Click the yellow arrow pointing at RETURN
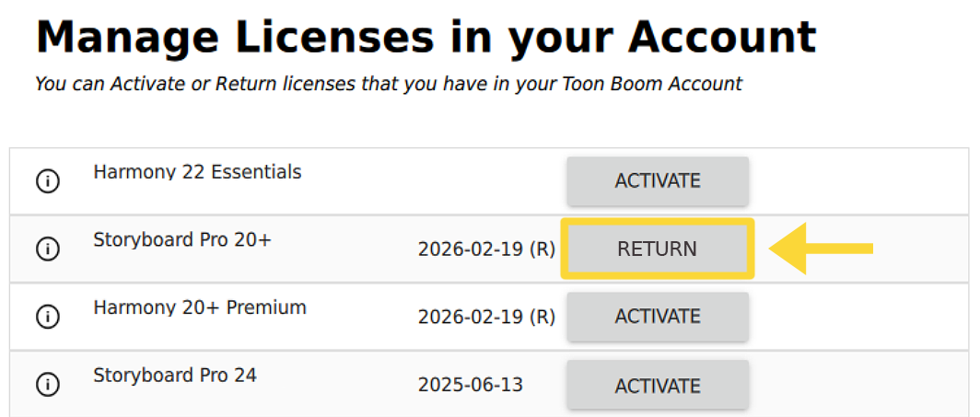980x417 pixels. [820, 249]
